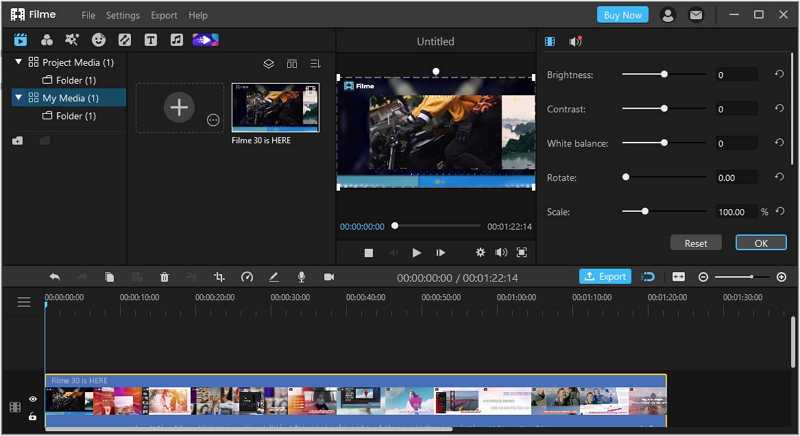Click the Contrast slider handle
This screenshot has height=436, width=800.
[x=664, y=109]
